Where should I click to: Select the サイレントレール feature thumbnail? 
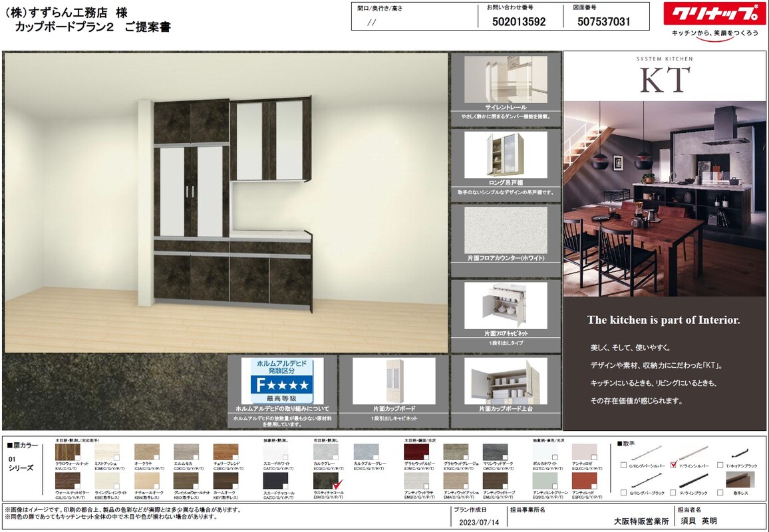coord(506,79)
